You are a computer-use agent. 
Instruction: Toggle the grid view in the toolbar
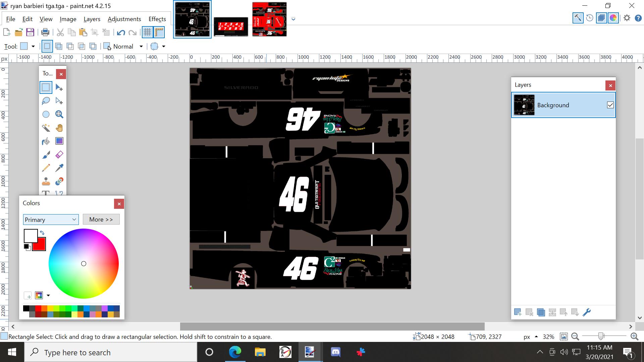tap(148, 32)
